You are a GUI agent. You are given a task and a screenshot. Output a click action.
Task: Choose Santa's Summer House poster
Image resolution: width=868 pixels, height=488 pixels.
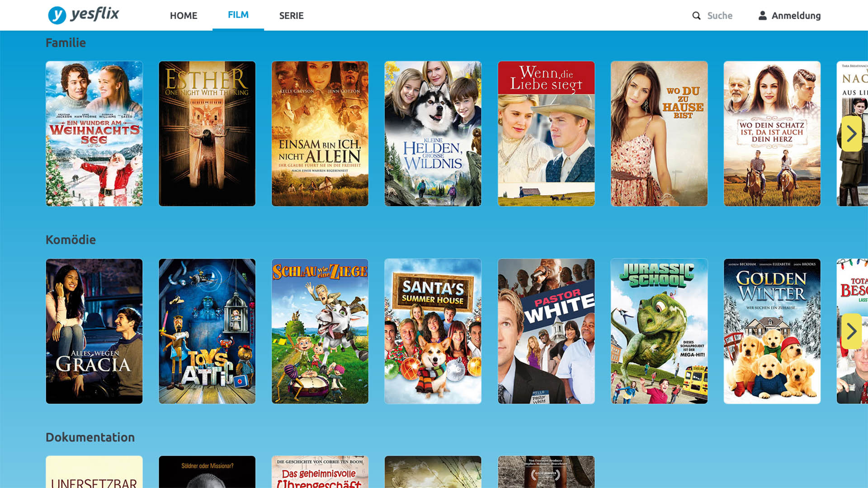coord(433,331)
